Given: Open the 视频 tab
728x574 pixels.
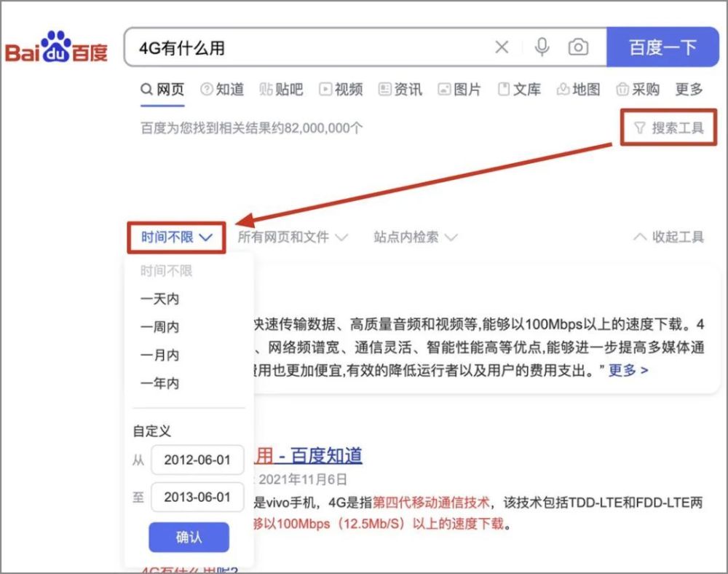Looking at the screenshot, I should click(341, 89).
